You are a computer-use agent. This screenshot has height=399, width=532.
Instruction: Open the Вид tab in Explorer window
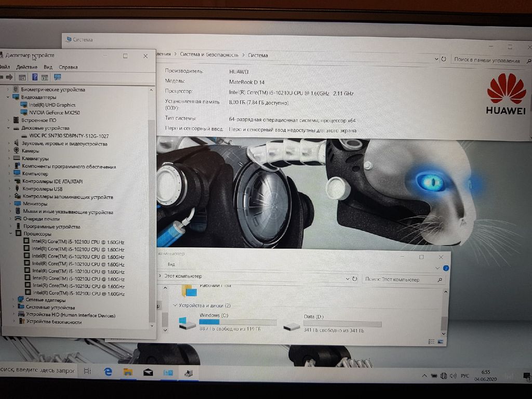[x=171, y=264]
